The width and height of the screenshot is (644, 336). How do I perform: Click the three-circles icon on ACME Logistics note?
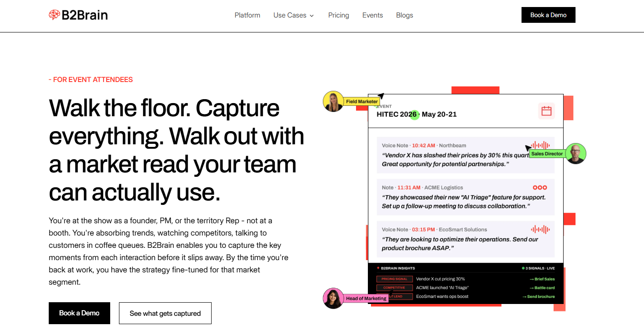(540, 187)
